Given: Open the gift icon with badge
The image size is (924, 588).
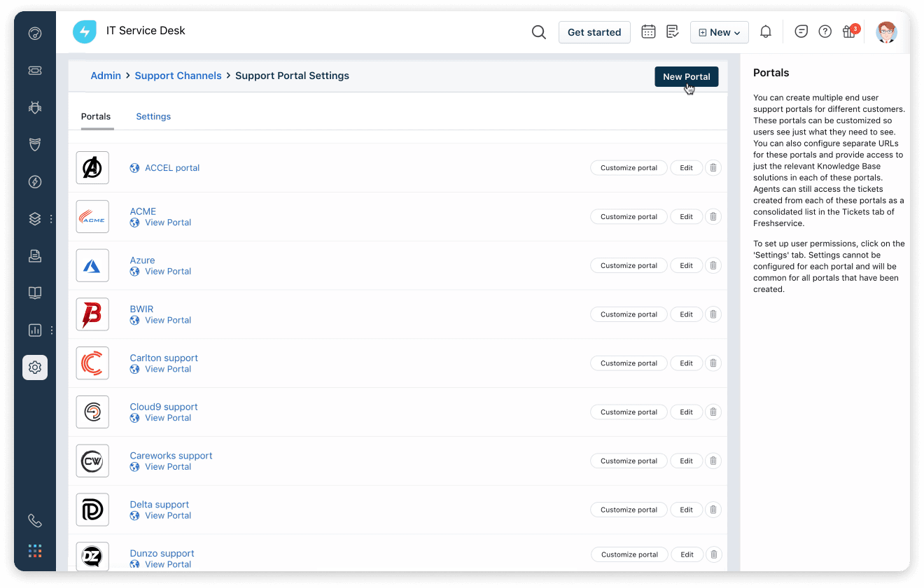Looking at the screenshot, I should point(850,31).
